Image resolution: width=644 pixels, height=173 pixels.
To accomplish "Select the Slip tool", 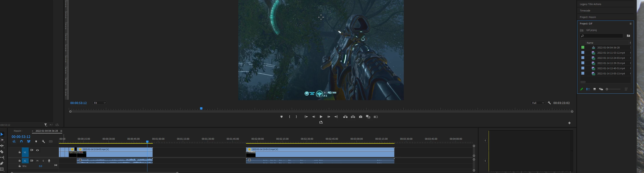I will [2, 157].
